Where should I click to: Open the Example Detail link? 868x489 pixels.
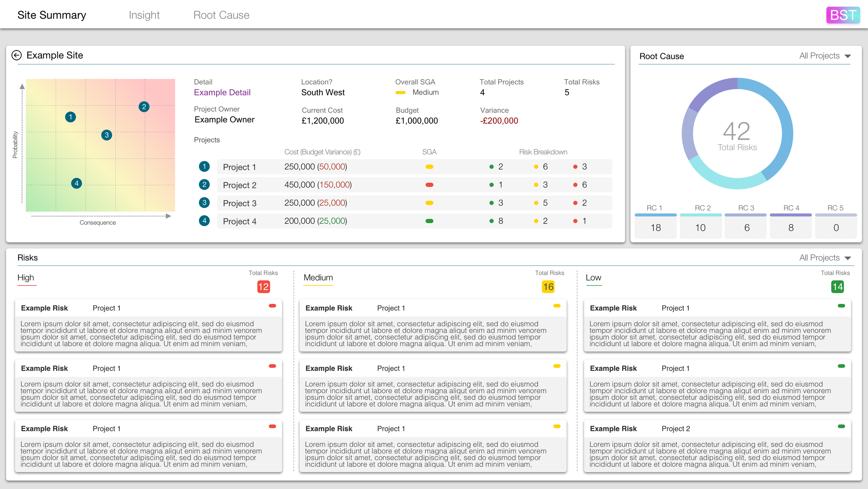(x=222, y=92)
